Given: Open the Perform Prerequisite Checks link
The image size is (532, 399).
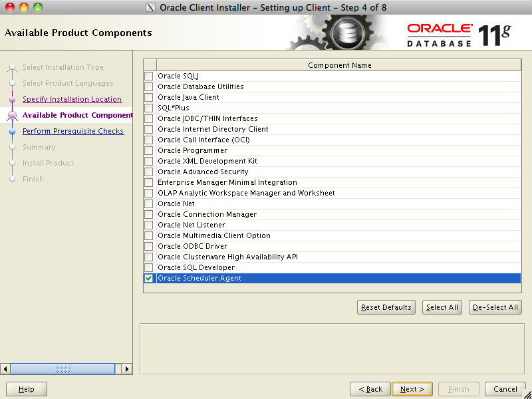Looking at the screenshot, I should [73, 131].
